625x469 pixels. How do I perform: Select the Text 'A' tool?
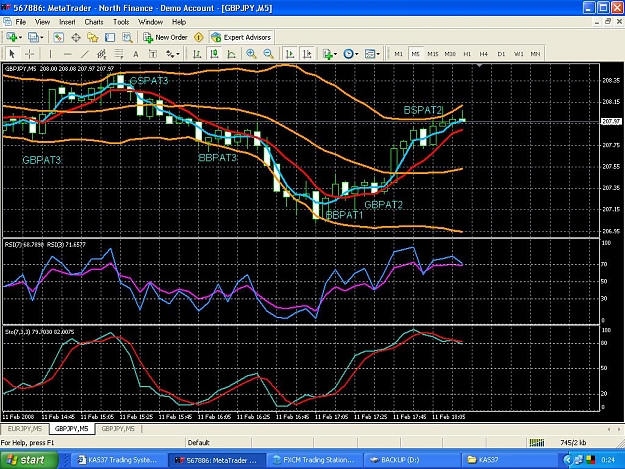click(136, 54)
